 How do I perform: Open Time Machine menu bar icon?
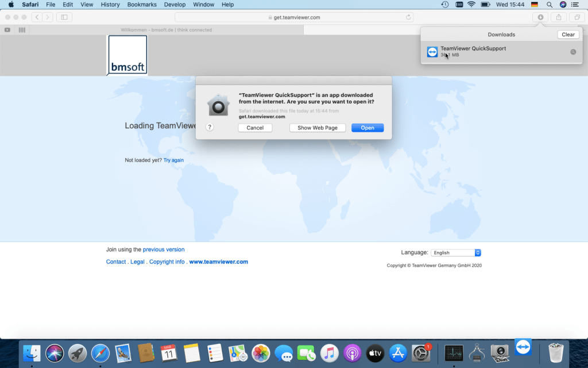(445, 5)
